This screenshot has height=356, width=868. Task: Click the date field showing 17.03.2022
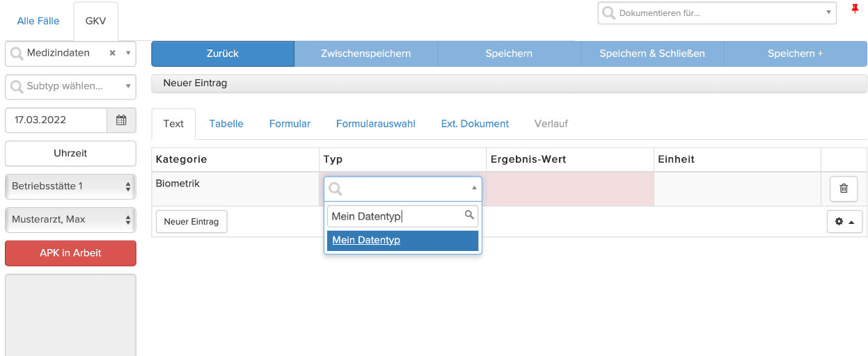tap(56, 120)
